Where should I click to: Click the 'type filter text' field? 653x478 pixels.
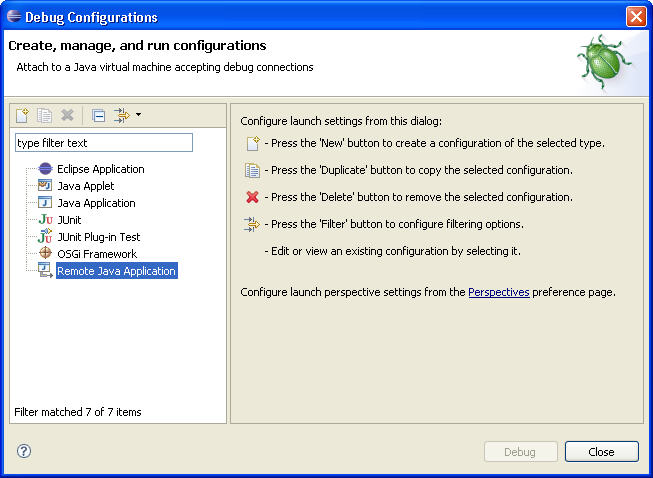tap(103, 143)
